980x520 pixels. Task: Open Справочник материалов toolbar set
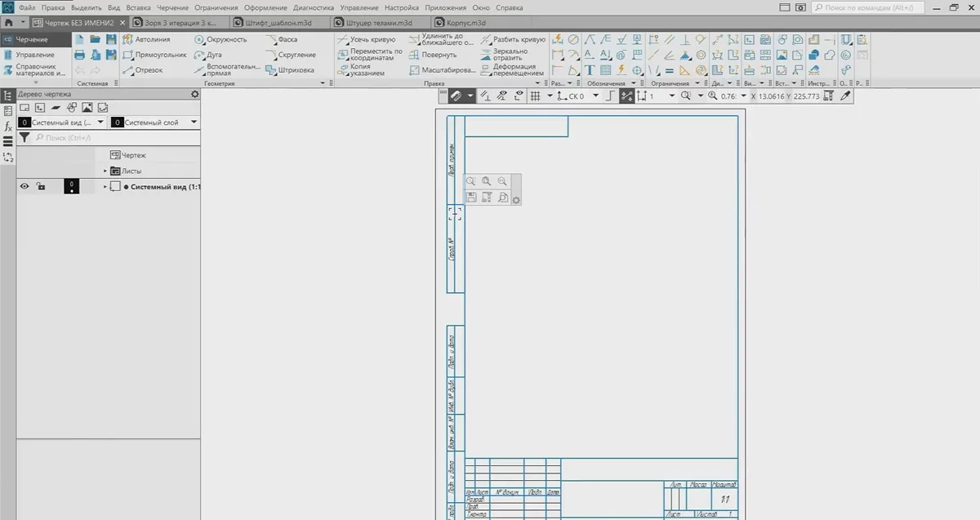point(34,70)
